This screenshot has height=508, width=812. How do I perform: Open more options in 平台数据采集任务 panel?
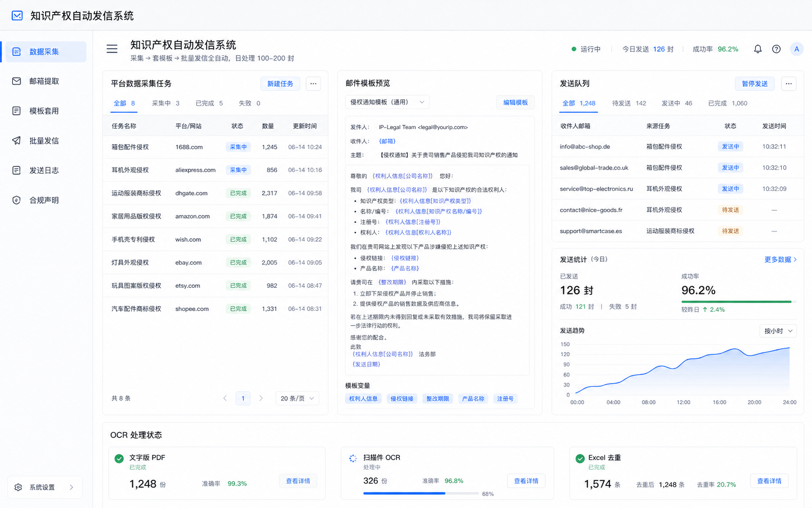pyautogui.click(x=313, y=83)
